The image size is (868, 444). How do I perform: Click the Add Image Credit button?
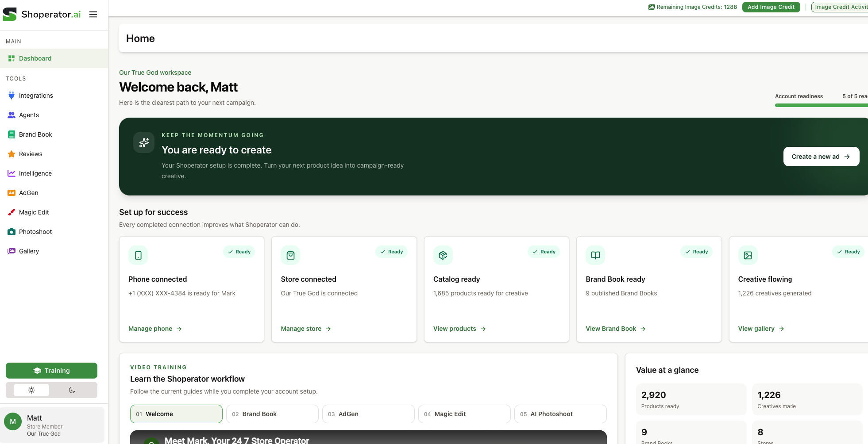point(771,7)
